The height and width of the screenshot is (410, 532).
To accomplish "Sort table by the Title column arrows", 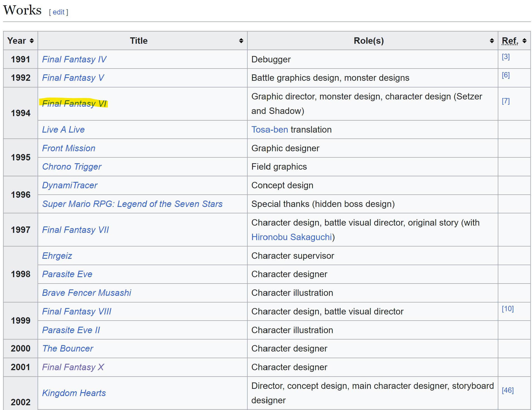I will click(241, 41).
